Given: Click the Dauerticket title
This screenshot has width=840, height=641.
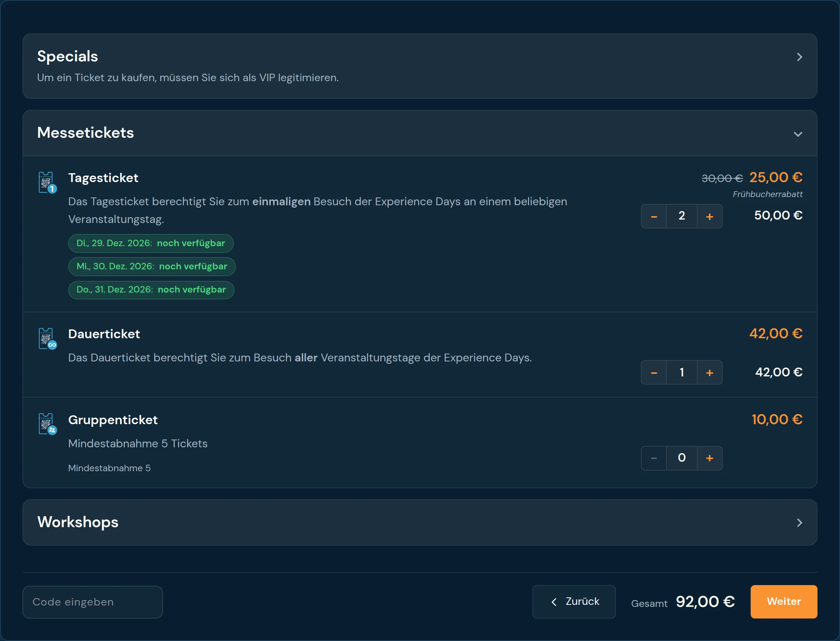Looking at the screenshot, I should tap(104, 334).
